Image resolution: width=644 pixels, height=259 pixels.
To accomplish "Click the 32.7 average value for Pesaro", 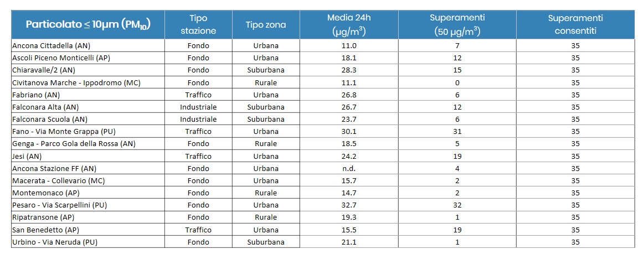I will [349, 205].
